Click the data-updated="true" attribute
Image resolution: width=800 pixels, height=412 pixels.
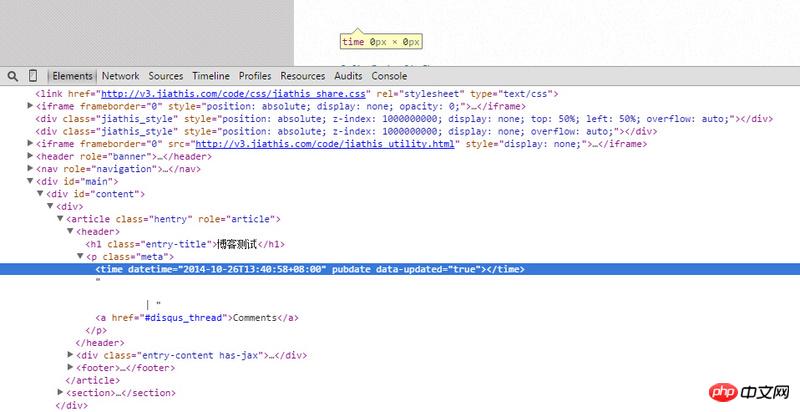tap(429, 269)
